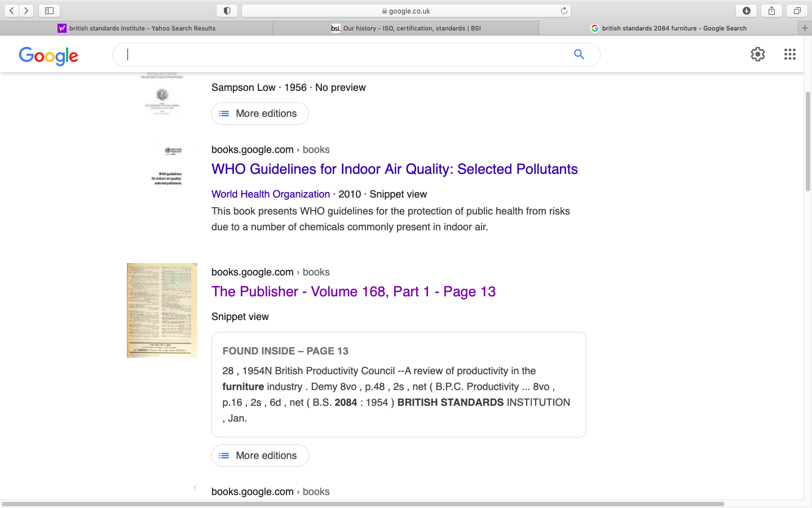Open a new tab with the plus button
Screen dimensions: 812x508
tap(805, 28)
